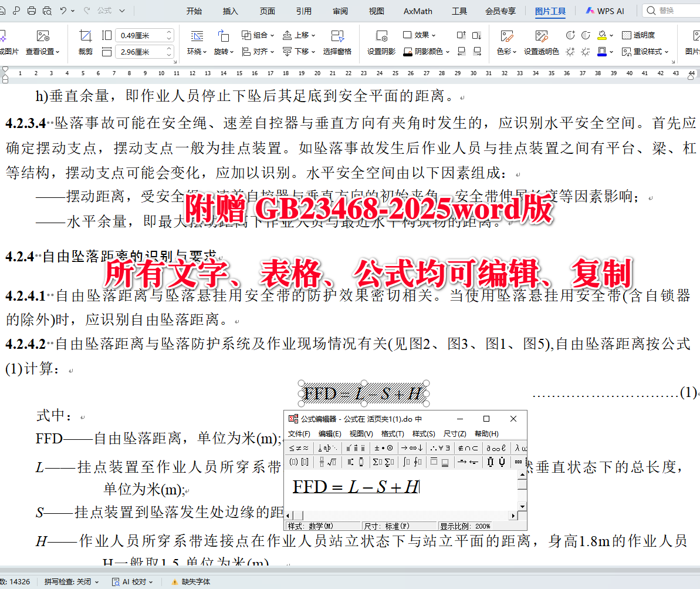This screenshot has height=589, width=700.
Task: Insert an integral template in equation editor
Action: click(x=405, y=462)
